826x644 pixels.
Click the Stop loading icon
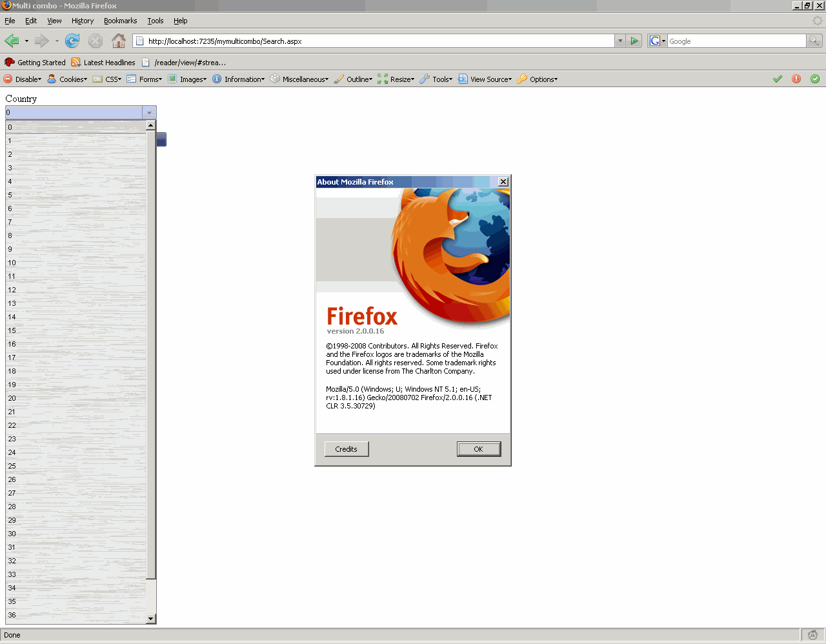point(96,41)
